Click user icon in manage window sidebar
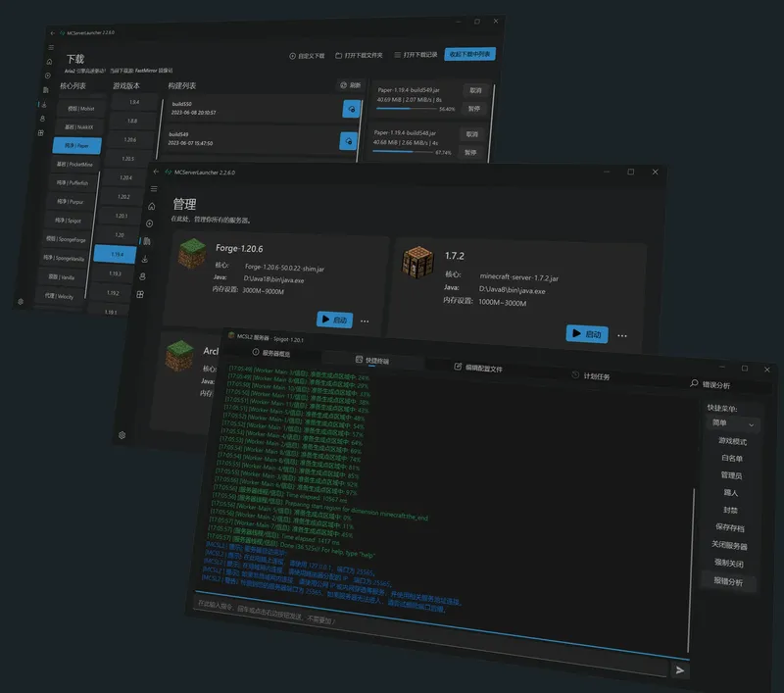 pos(142,276)
